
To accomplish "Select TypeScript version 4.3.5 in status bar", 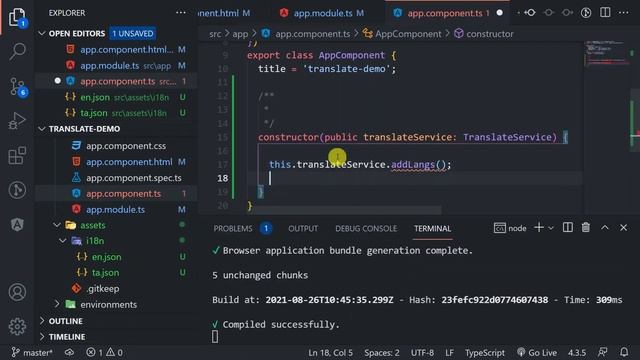I will (577, 352).
